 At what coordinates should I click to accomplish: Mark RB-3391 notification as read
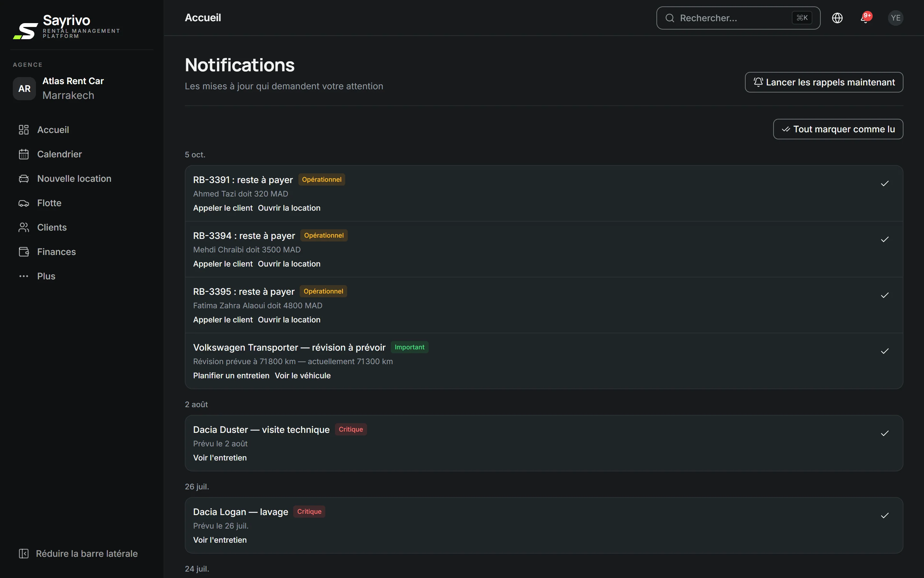point(885,183)
